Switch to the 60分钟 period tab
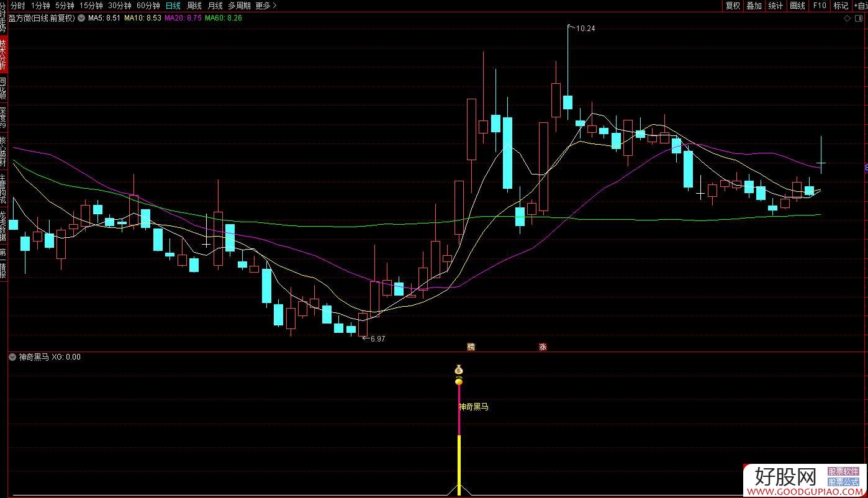The height and width of the screenshot is (498, 868). [148, 6]
